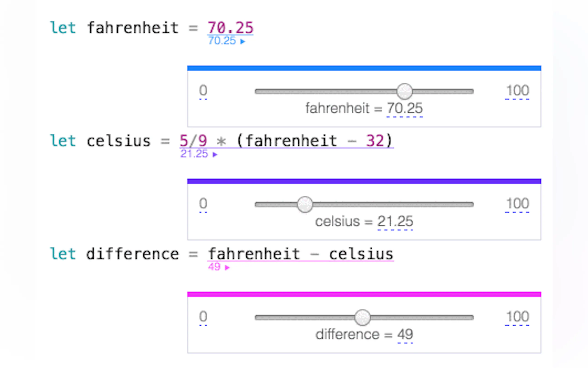Expand the purple 21.25 result triangle

[x=215, y=155]
